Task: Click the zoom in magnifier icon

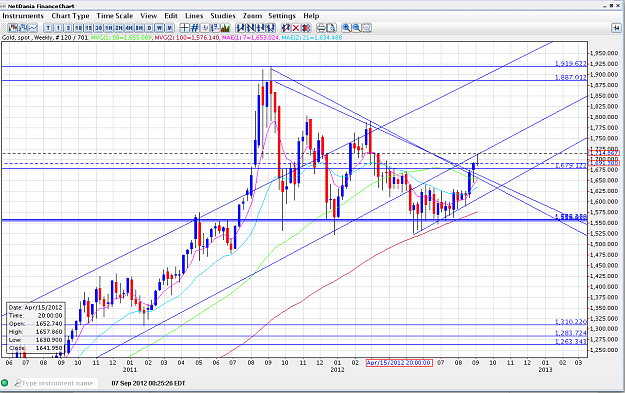Action: (346, 28)
